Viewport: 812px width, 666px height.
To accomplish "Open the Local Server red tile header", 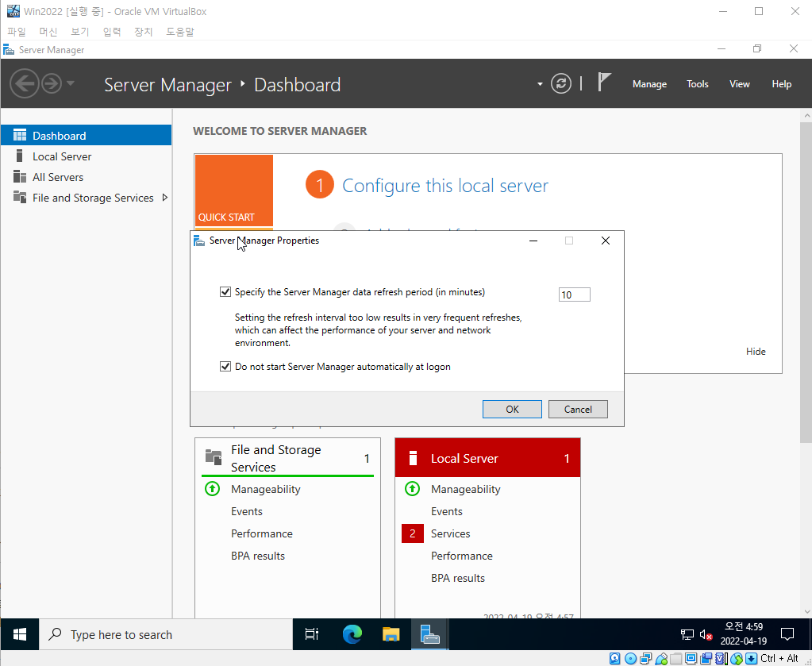I will 487,458.
